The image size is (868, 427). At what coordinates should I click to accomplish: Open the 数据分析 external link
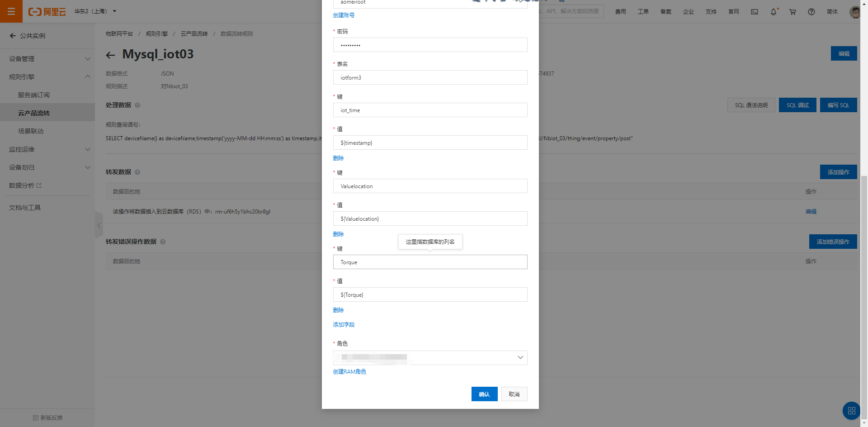click(25, 185)
